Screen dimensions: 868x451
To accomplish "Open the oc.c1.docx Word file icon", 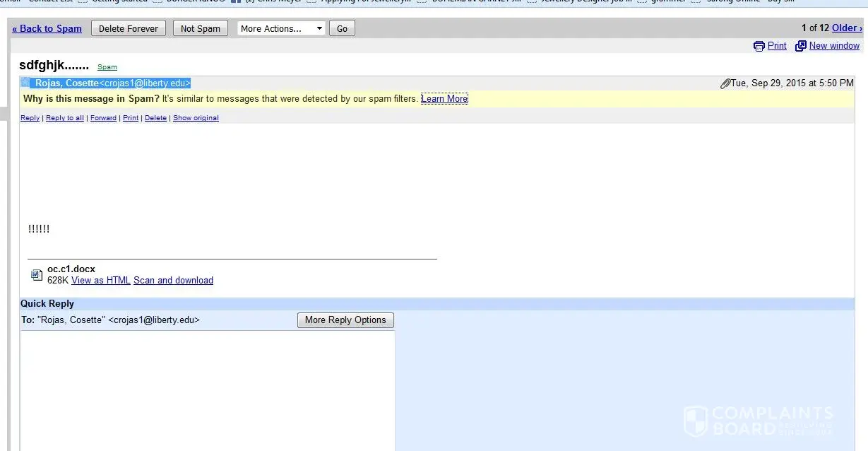I will coord(37,275).
